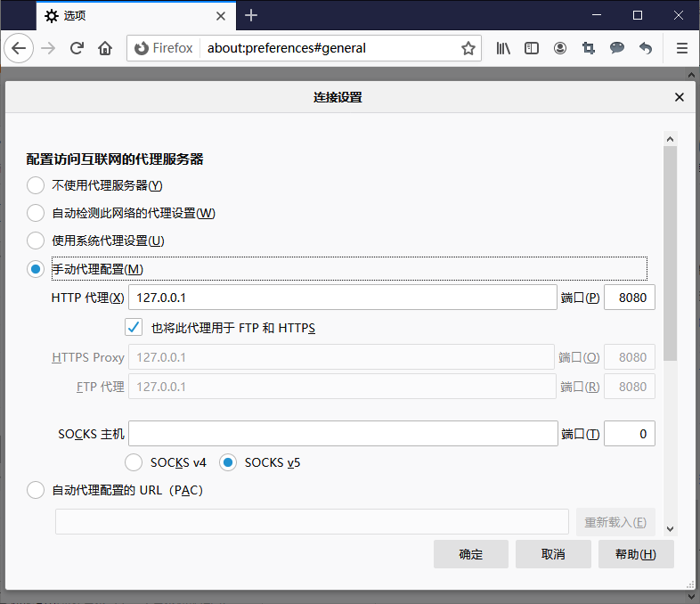Select 手动代理配置 radio button
The image size is (700, 604).
pyautogui.click(x=36, y=269)
